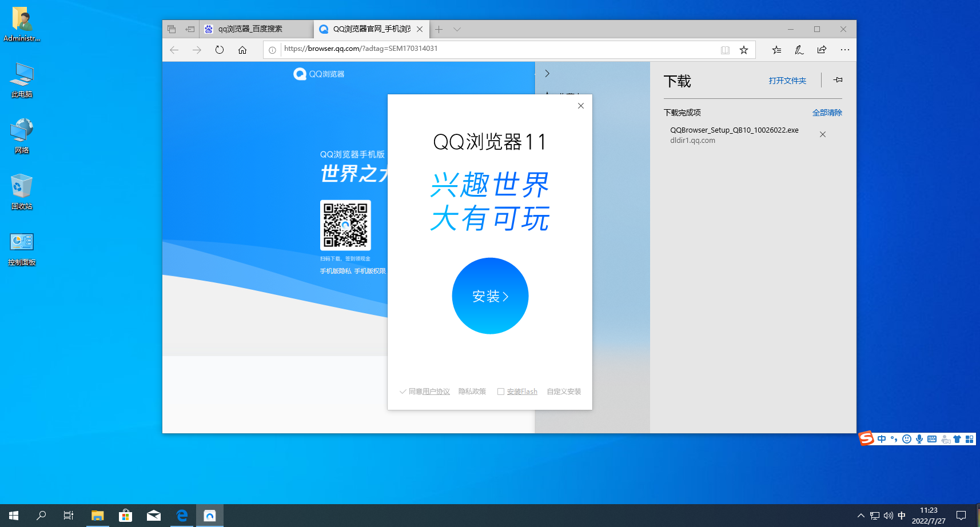Screen dimensions: 980x527
Task: Click the site information icon in address bar
Action: click(272, 50)
